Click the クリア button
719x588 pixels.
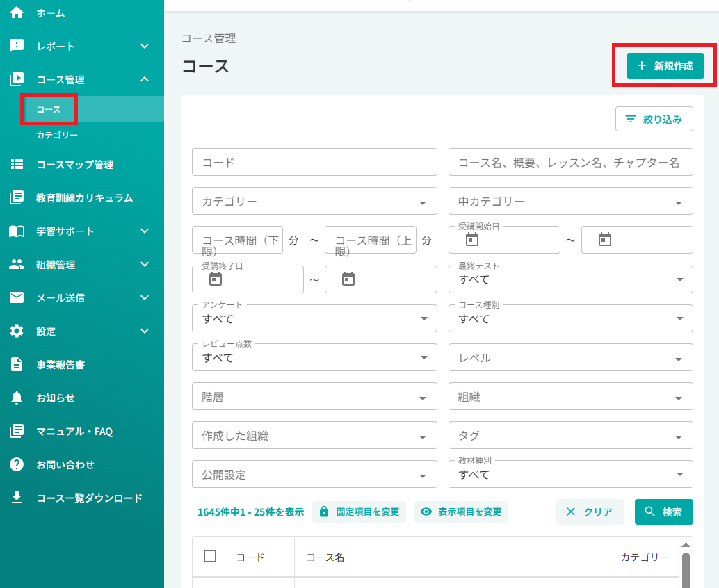589,512
